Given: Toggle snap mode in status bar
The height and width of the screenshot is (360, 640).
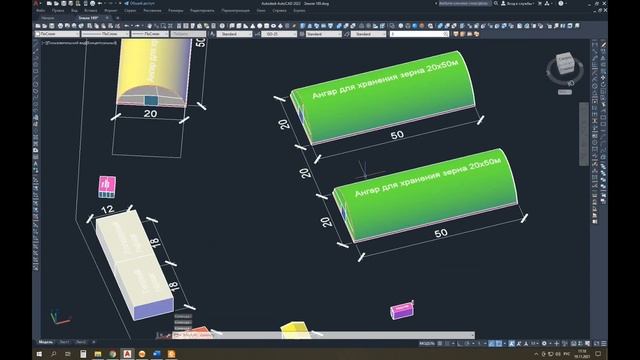Looking at the screenshot, I should [x=447, y=343].
